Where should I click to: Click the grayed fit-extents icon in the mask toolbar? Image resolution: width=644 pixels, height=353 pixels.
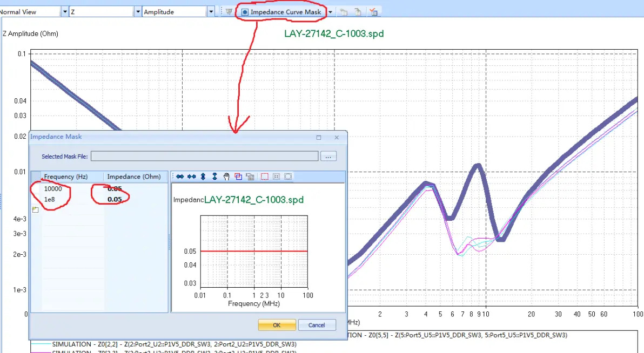pos(277,176)
